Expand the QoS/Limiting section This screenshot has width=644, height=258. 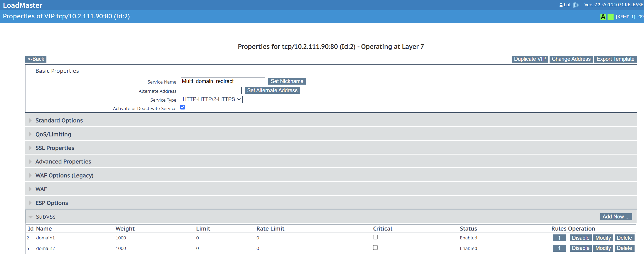coord(331,134)
